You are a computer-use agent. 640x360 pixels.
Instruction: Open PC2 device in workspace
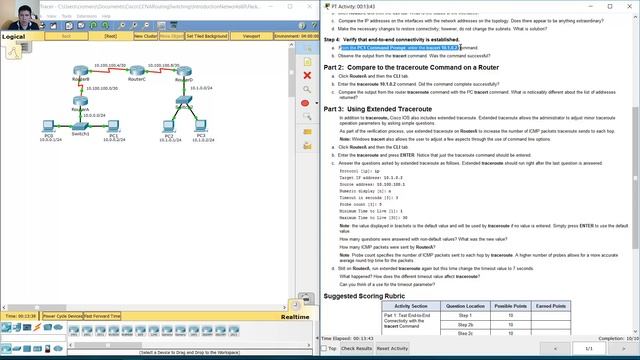[168, 126]
